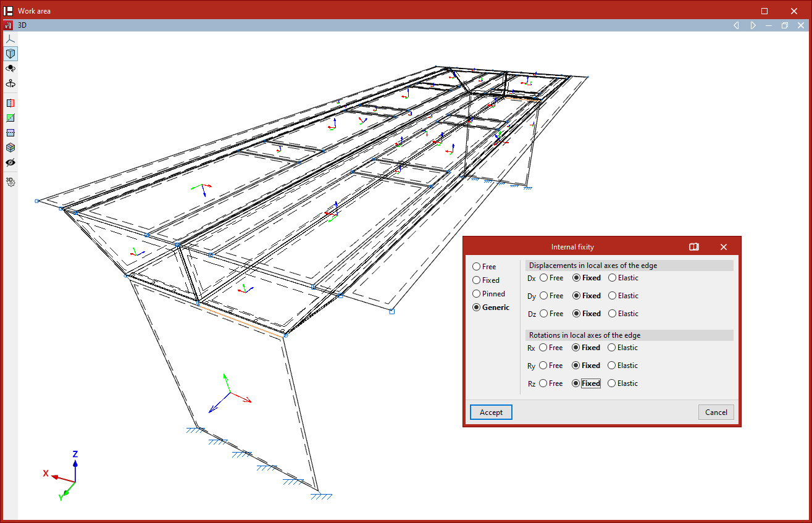Maximize the Work area window
Screen dimensions: 812x523
tap(764, 11)
